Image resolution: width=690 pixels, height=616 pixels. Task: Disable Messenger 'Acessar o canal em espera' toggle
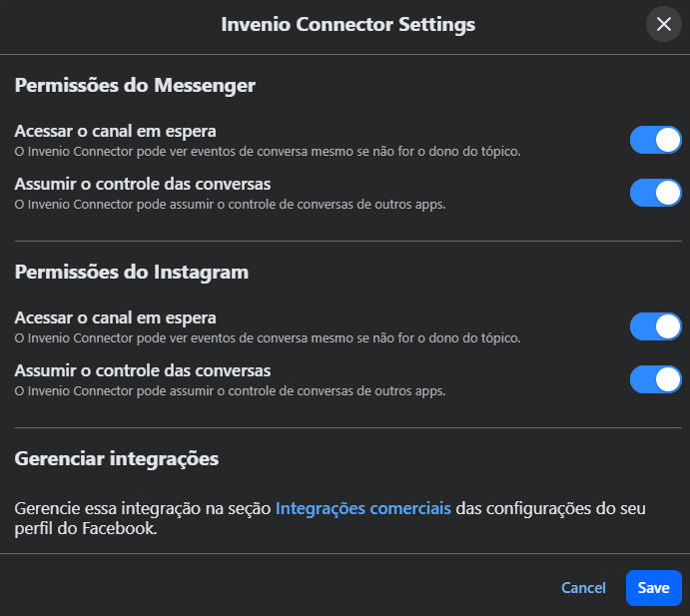click(x=656, y=140)
